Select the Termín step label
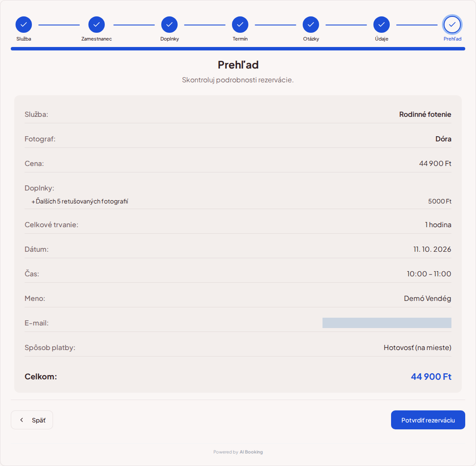Viewport: 476px width, 466px height. (x=240, y=39)
